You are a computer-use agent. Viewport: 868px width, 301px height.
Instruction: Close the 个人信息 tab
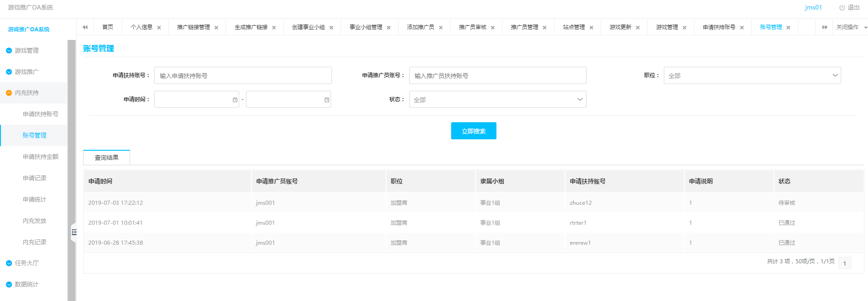pyautogui.click(x=159, y=28)
